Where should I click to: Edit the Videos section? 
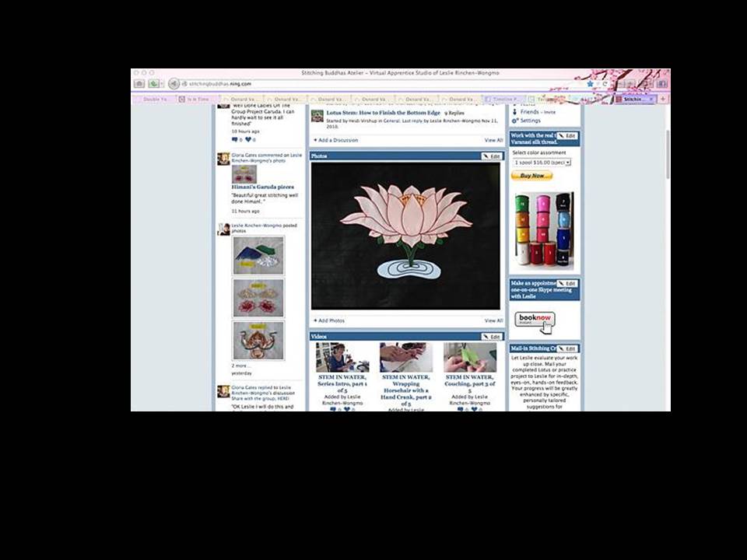pos(491,337)
